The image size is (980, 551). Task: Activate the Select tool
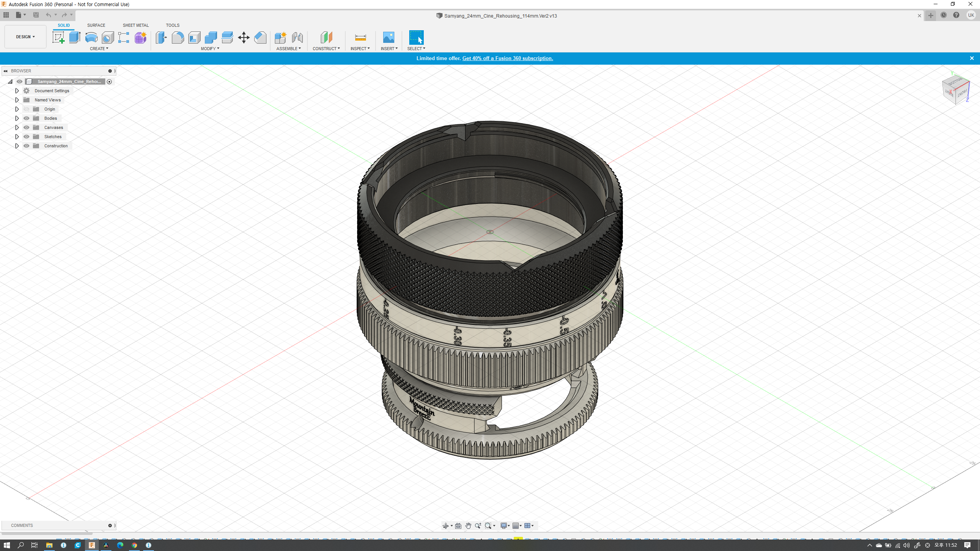tap(416, 37)
